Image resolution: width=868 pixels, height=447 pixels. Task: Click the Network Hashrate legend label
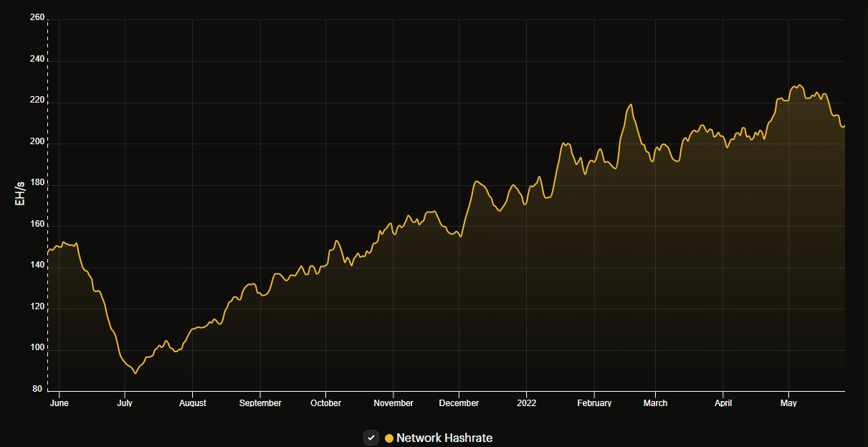(444, 438)
